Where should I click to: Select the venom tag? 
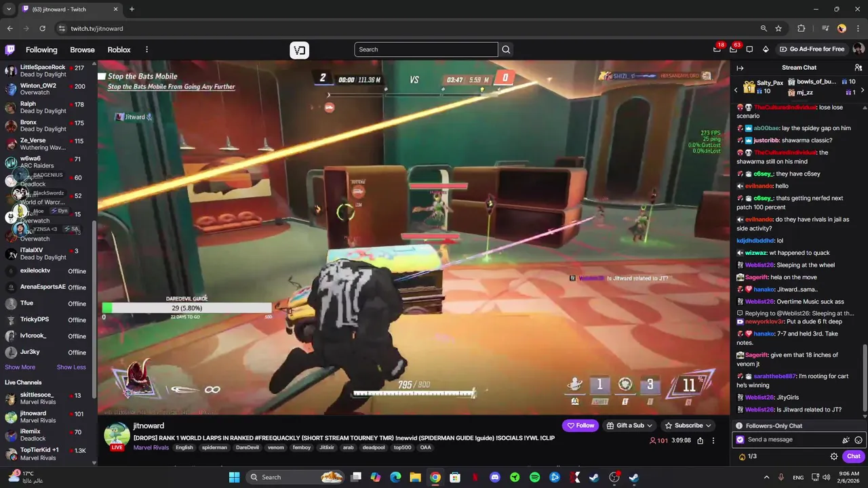click(275, 447)
